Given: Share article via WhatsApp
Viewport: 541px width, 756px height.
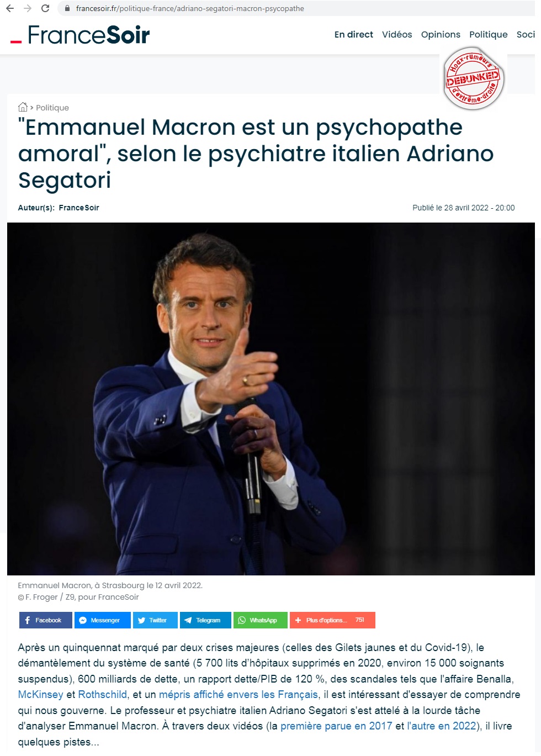Looking at the screenshot, I should point(261,620).
